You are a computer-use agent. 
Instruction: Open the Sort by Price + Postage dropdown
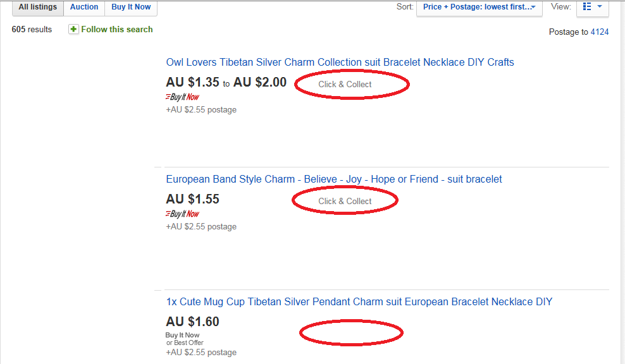tap(479, 7)
